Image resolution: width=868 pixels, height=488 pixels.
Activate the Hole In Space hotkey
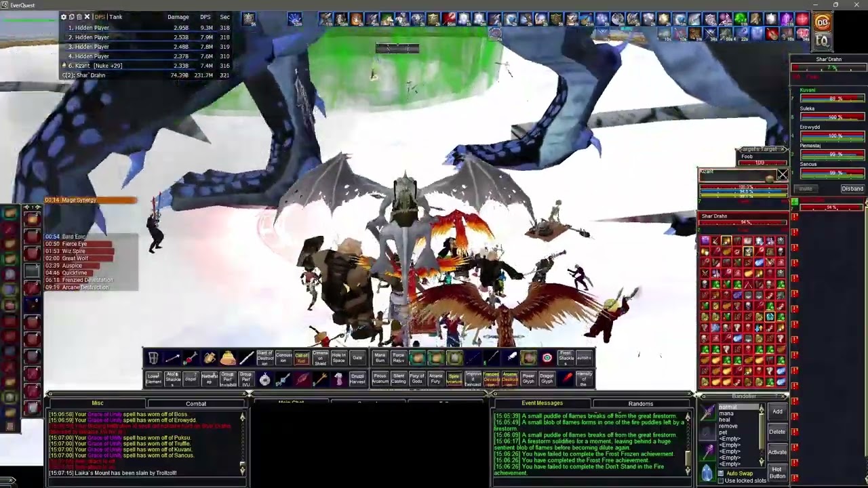click(x=339, y=358)
